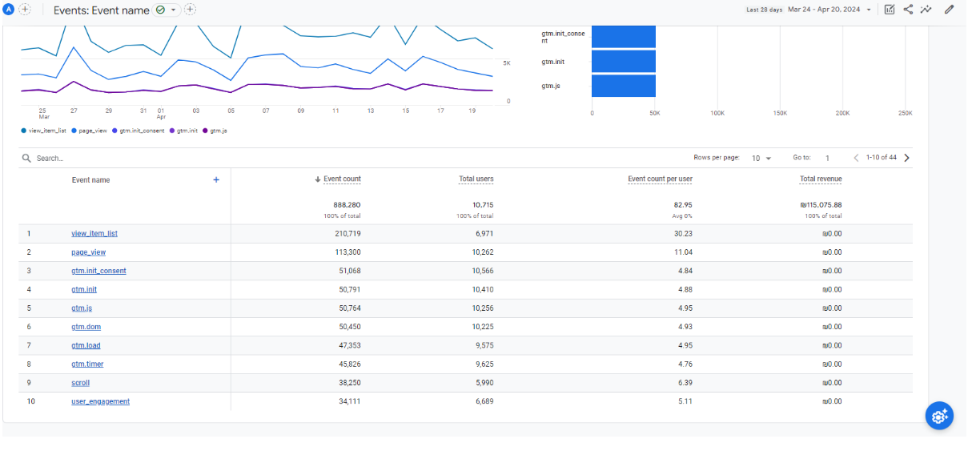Open the user_engagement event link

pyautogui.click(x=100, y=401)
